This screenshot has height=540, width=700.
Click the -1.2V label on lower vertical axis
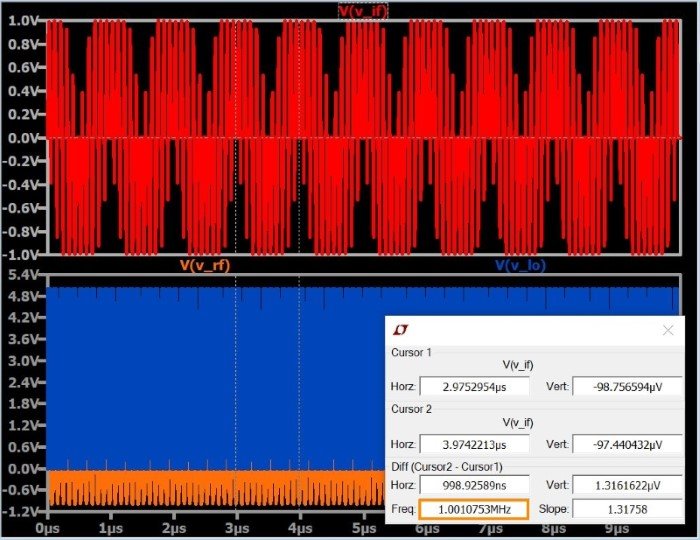tap(20, 511)
